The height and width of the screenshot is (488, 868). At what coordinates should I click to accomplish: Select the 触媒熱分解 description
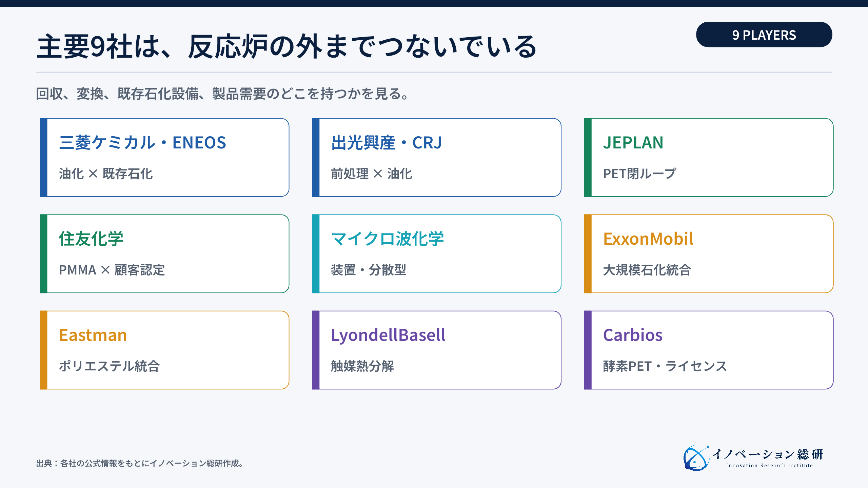point(362,366)
